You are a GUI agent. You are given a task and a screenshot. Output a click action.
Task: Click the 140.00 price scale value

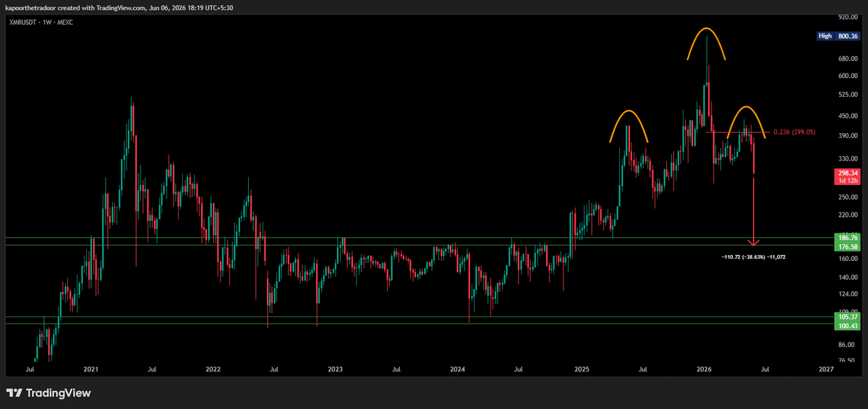(x=847, y=277)
